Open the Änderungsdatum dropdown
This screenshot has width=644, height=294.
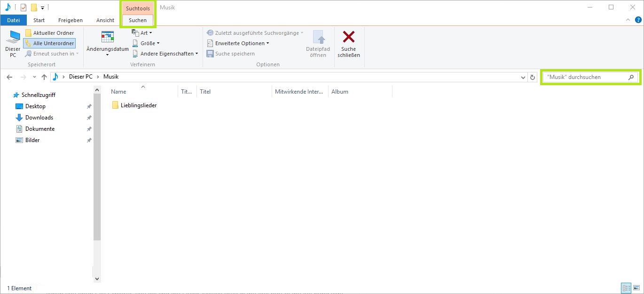tap(108, 44)
